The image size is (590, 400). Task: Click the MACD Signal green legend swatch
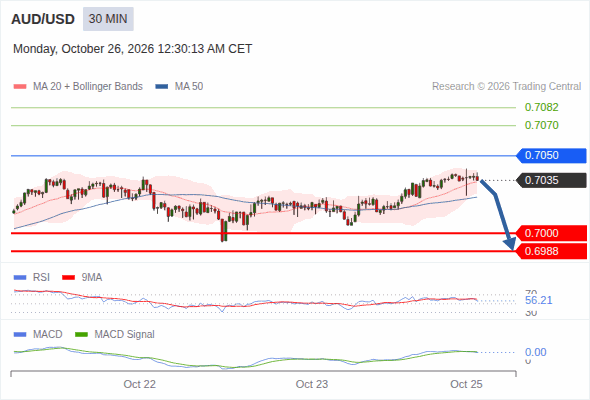[81, 335]
